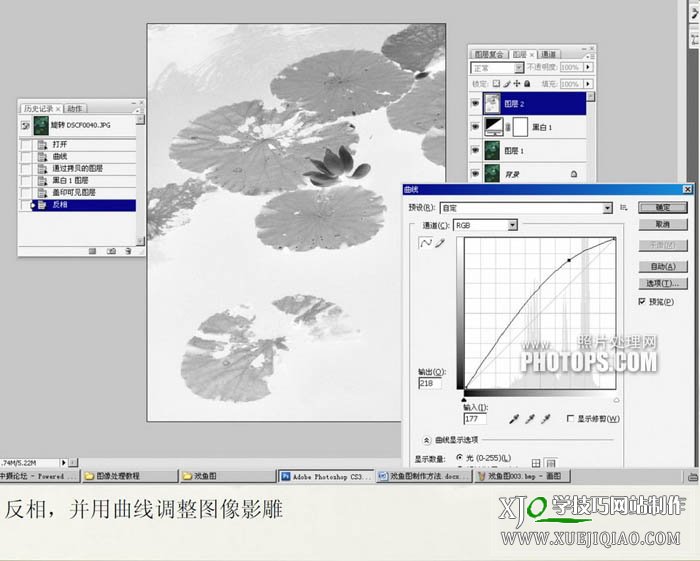Create new snapshot camera icon in History panel
This screenshot has height=561, width=700.
(x=111, y=251)
